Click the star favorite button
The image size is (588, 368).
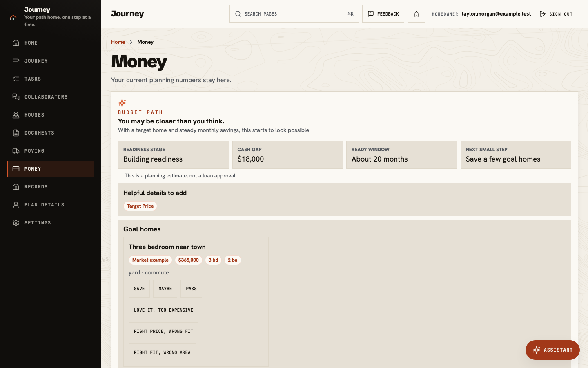click(416, 14)
